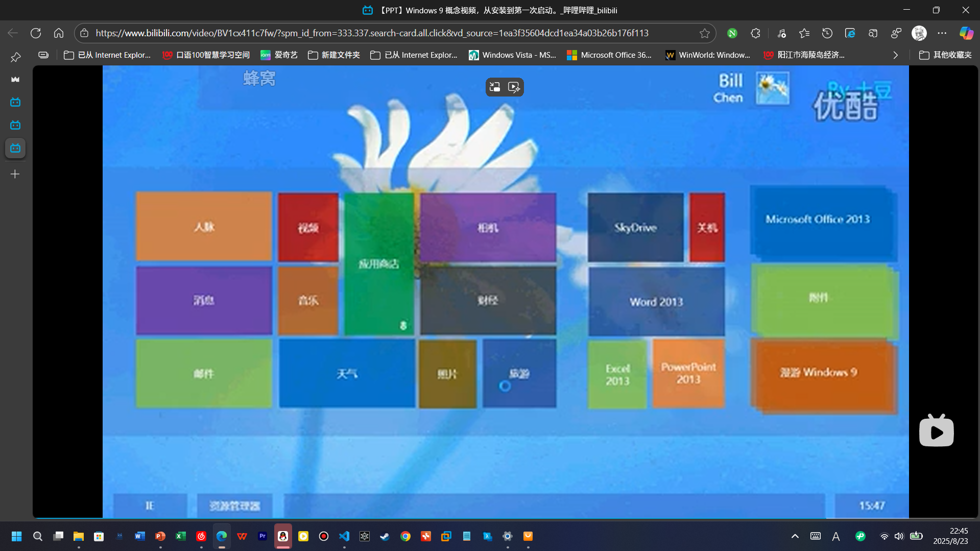Open QQ from the taskbar

point(283,536)
